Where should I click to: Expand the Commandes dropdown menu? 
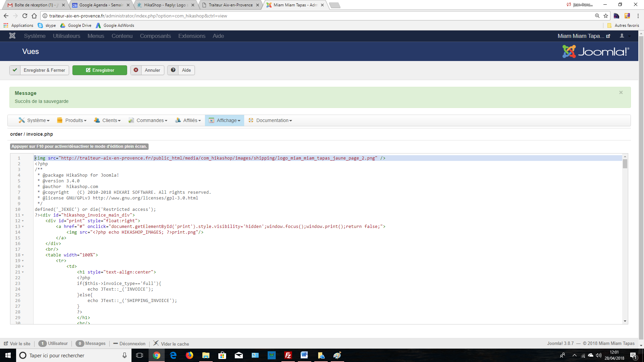coord(148,120)
